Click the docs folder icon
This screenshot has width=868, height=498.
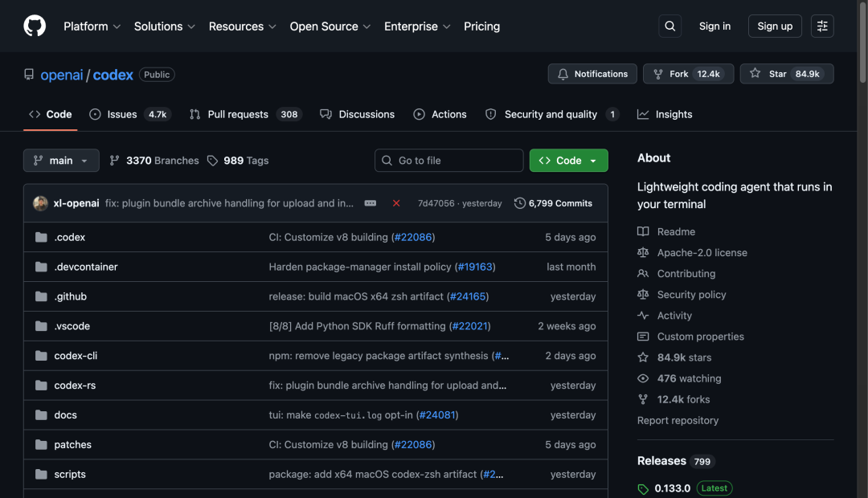tap(41, 415)
